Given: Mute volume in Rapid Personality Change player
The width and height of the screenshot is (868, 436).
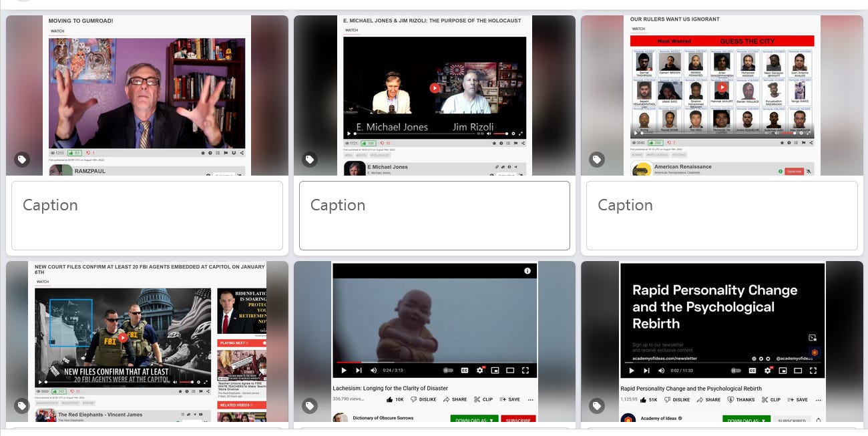Looking at the screenshot, I should click(x=661, y=371).
